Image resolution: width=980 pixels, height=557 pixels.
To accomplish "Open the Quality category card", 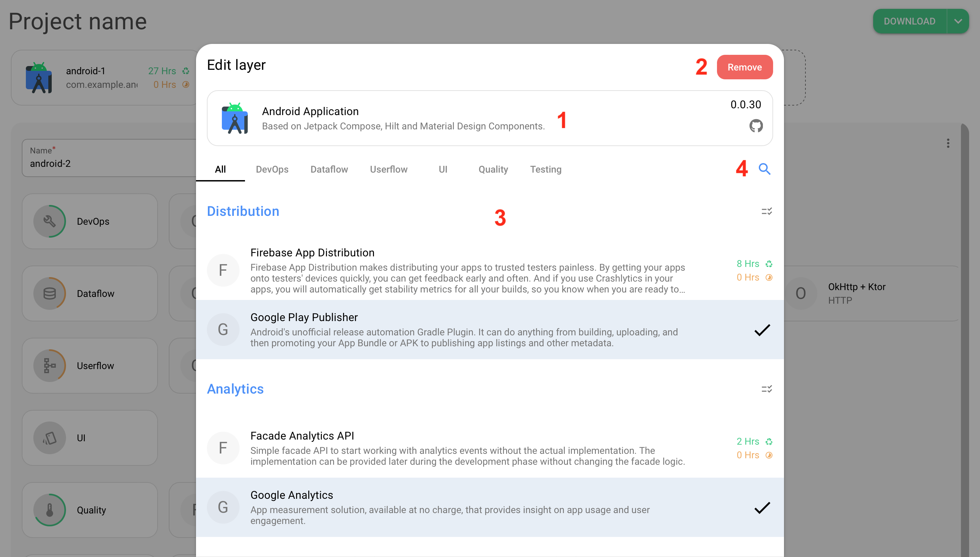I will click(90, 510).
